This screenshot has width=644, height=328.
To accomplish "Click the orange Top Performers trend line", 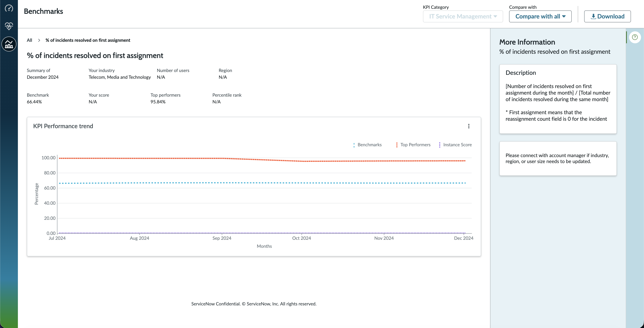I will click(262, 160).
